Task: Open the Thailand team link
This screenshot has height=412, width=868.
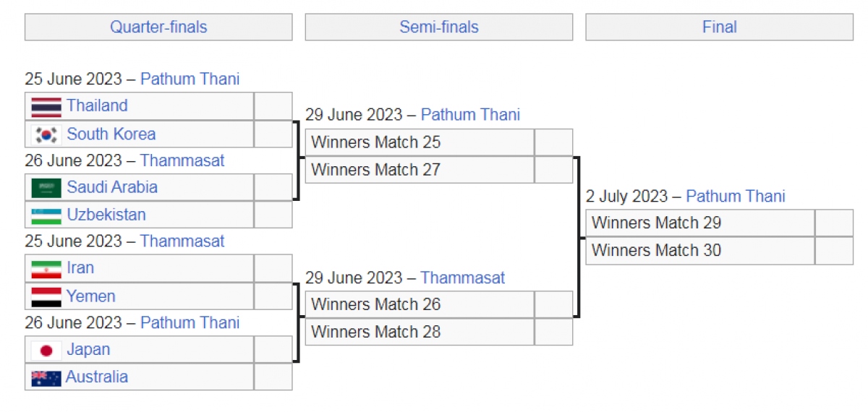Action: coord(97,106)
